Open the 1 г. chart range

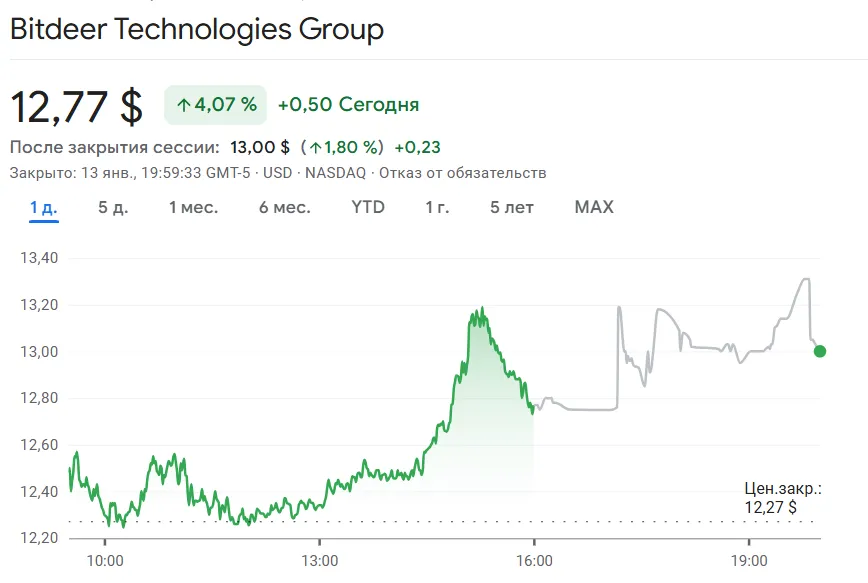point(436,208)
